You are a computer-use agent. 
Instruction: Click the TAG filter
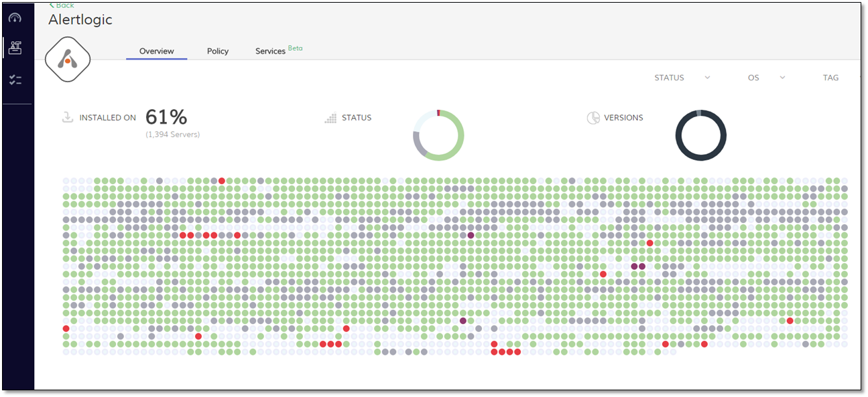point(830,78)
